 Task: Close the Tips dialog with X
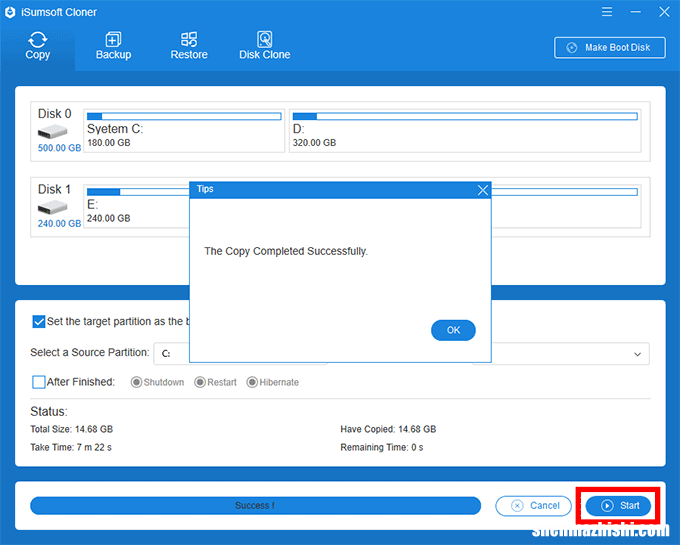pos(482,190)
